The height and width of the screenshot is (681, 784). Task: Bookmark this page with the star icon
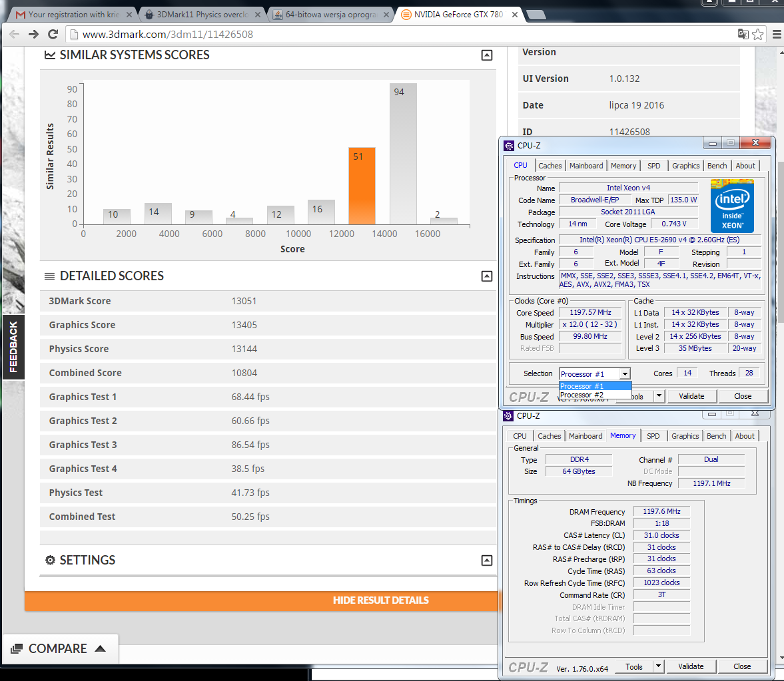(x=757, y=34)
